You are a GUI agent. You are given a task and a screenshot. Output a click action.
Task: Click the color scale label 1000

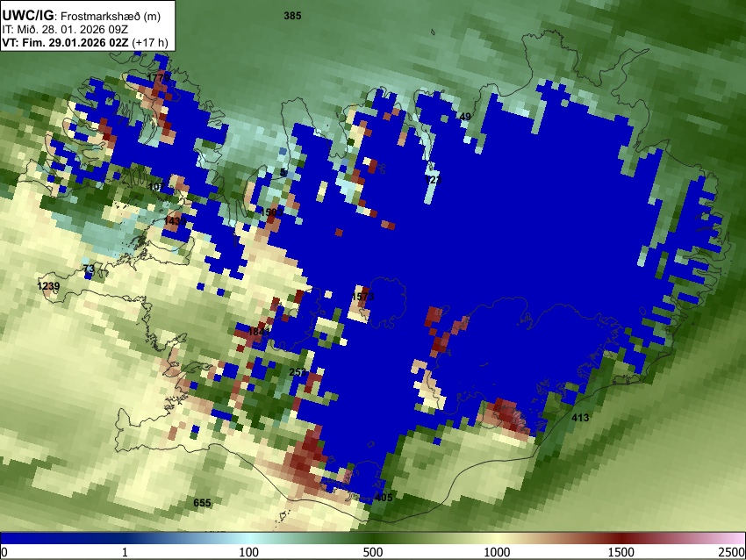pos(497,552)
